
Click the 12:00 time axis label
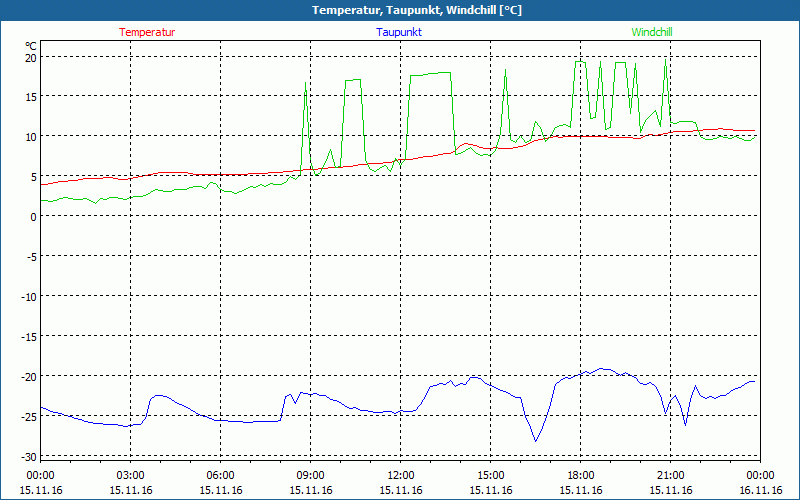[401, 476]
